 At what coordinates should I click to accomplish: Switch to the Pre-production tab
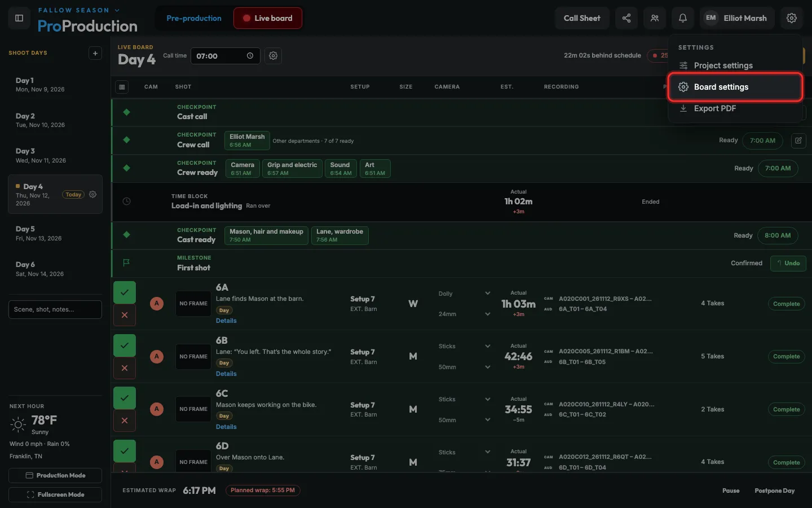tap(194, 18)
